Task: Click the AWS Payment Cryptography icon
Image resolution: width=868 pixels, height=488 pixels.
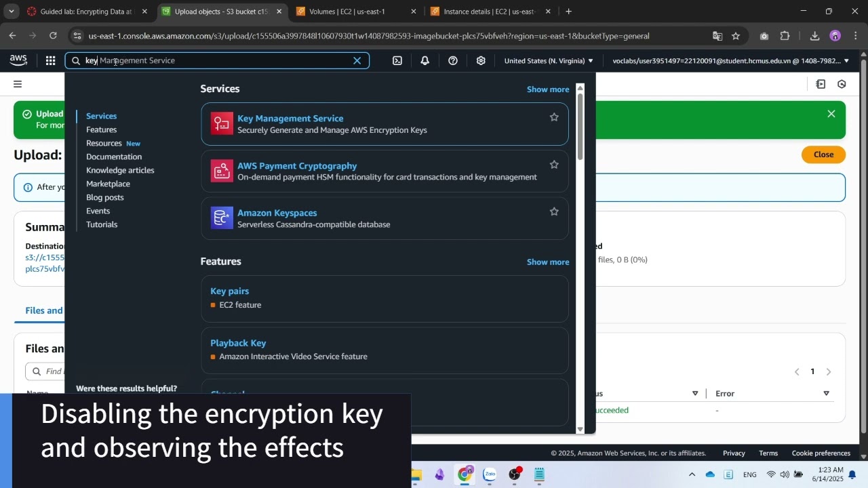Action: pyautogui.click(x=222, y=171)
